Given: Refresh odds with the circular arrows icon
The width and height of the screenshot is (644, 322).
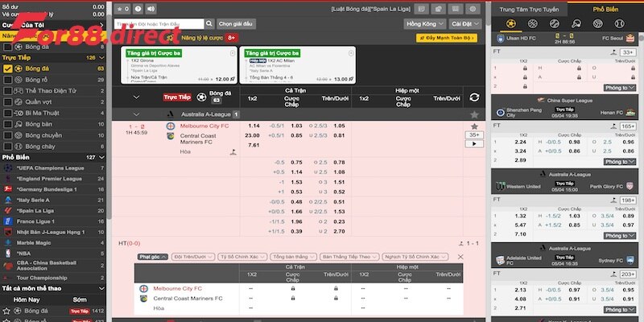Looking at the screenshot, I should click(x=474, y=97).
